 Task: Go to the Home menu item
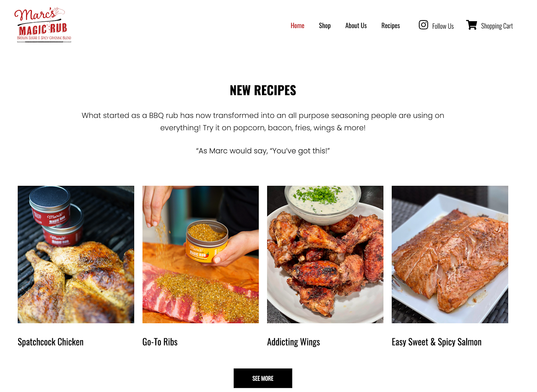click(297, 25)
